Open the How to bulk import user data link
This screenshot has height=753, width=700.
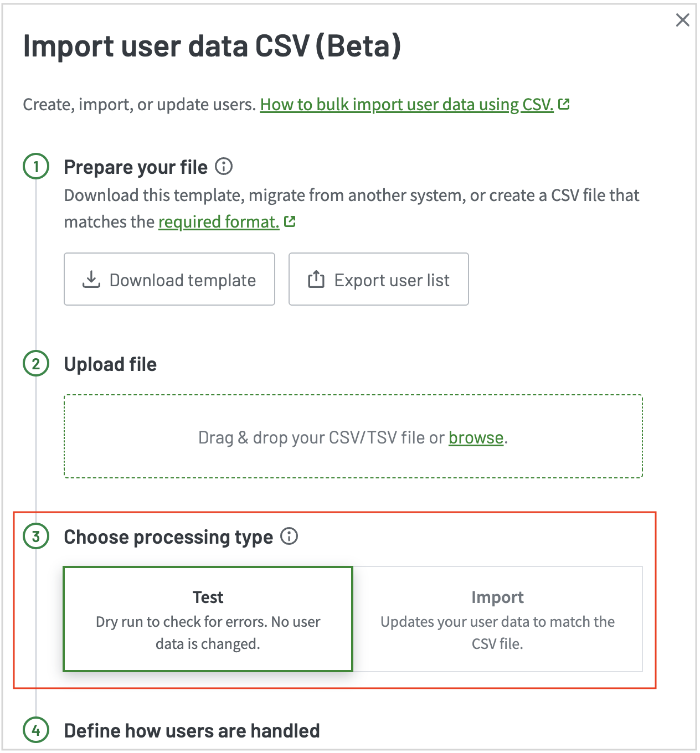407,104
